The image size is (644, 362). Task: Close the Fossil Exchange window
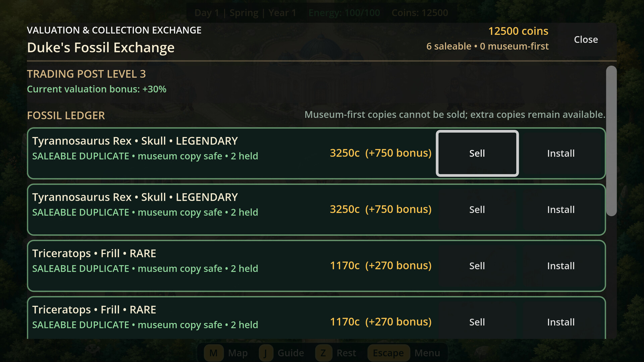tap(586, 40)
